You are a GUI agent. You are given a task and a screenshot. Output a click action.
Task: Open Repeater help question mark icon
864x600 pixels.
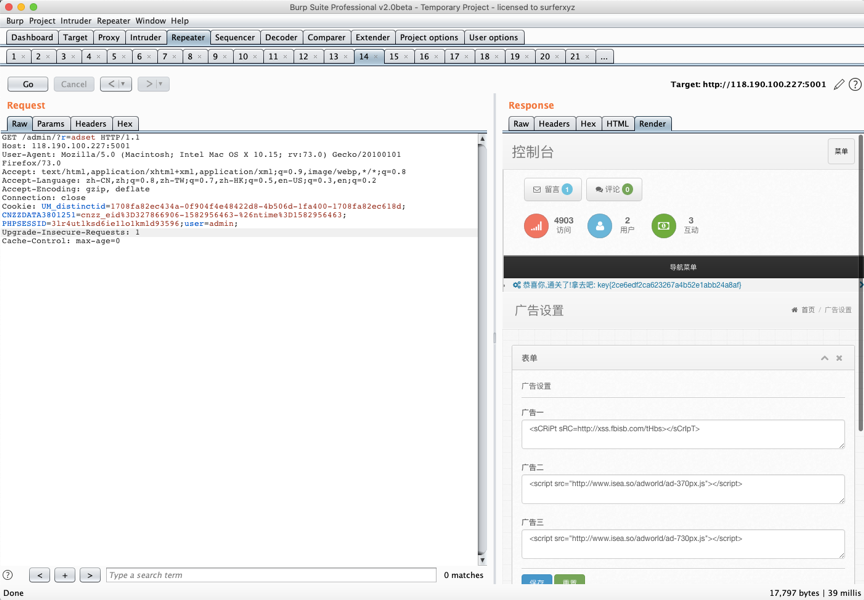click(x=855, y=85)
